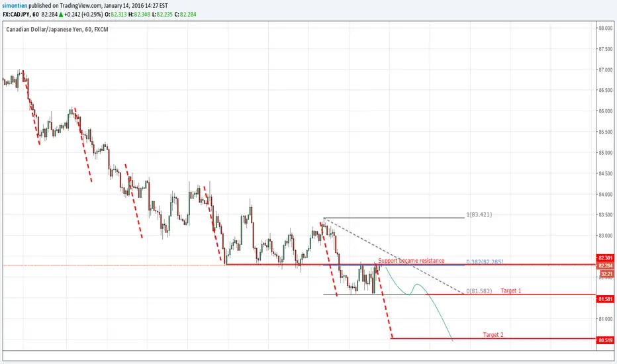Click the 0.382(82.285) Fibonacci label
Image resolution: width=617 pixels, height=364 pixels.
(485, 261)
